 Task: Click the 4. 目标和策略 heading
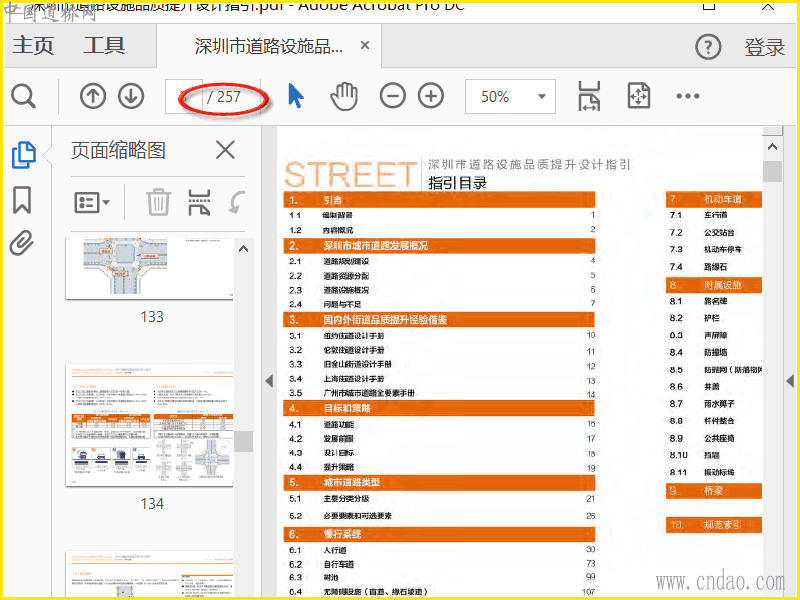(439, 408)
